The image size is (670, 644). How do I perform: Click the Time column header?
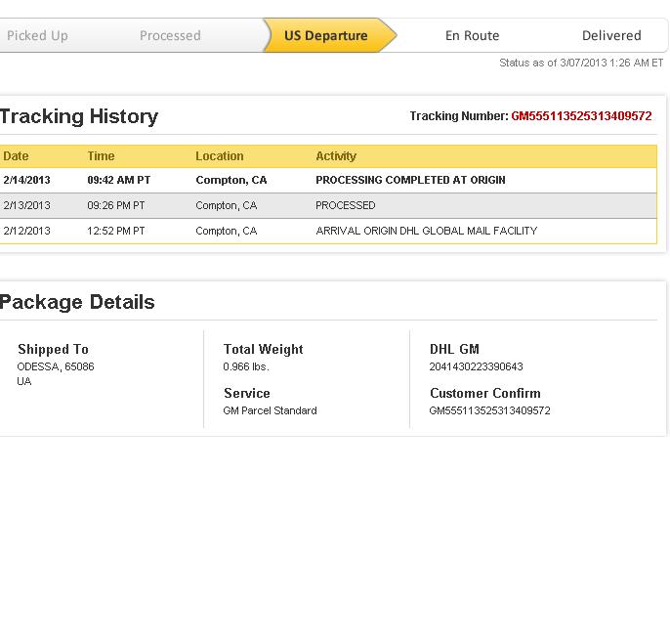tap(101, 156)
